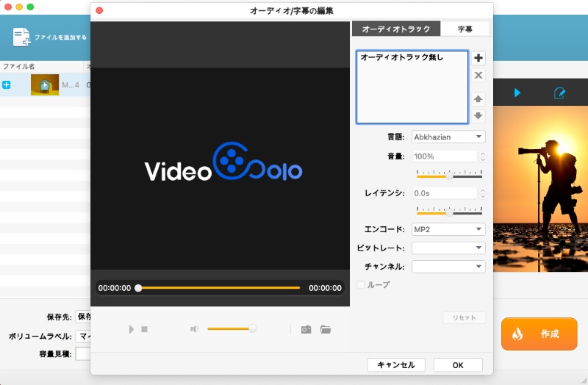Adjust the 音量 volume slider handle
The width and height of the screenshot is (588, 385).
(x=449, y=176)
